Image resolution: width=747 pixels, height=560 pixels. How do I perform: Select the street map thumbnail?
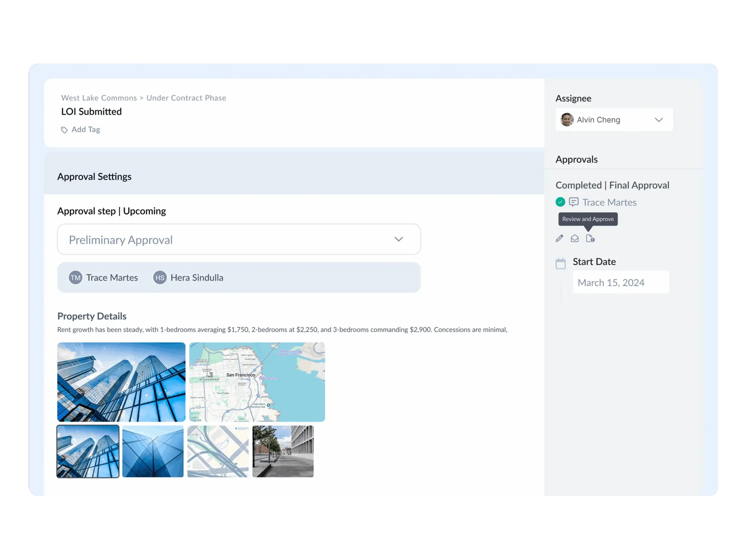218,451
